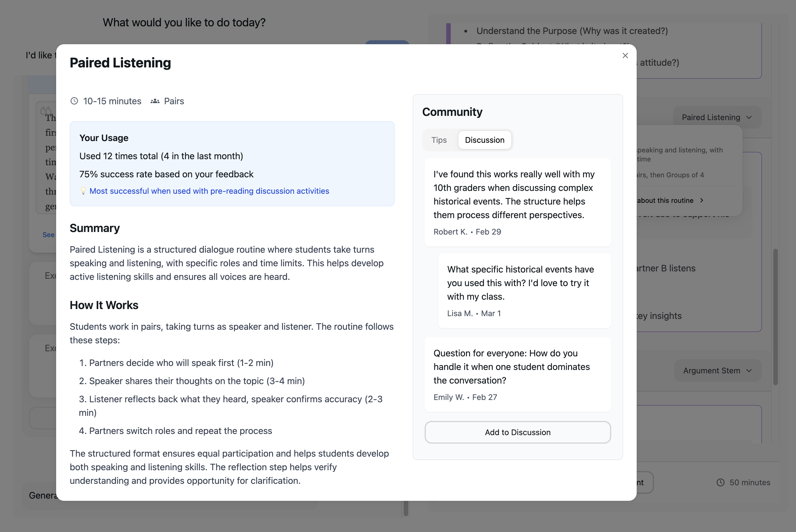Click the clock icon beside 10-15 minutes
796x532 pixels.
tap(74, 101)
